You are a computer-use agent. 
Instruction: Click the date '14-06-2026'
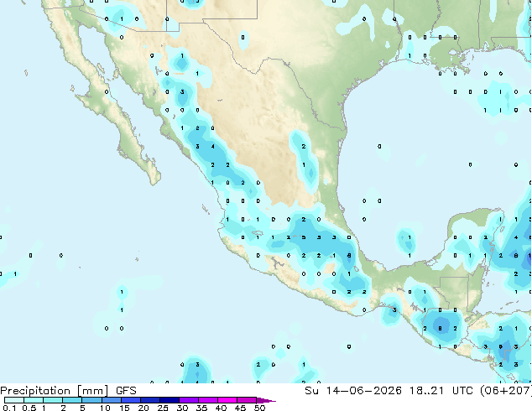364,391
